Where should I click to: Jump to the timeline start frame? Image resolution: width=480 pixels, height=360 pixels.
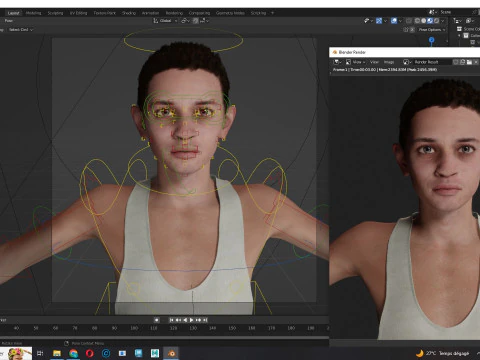pos(171,320)
